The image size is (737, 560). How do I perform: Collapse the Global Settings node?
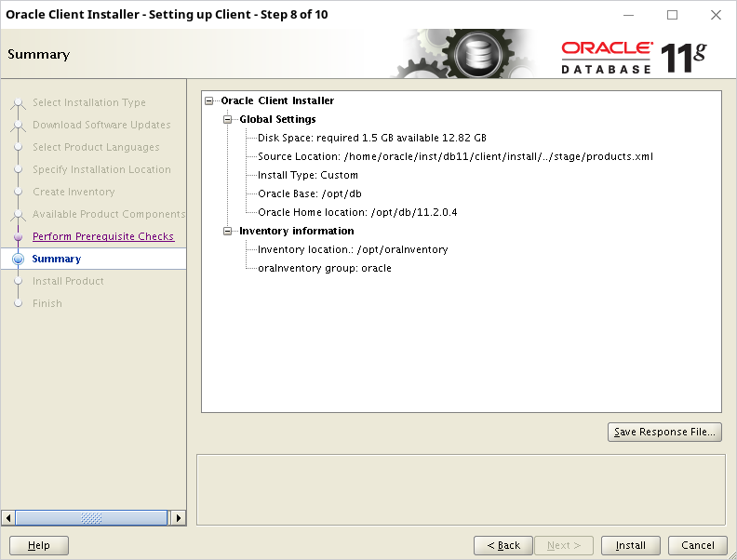[x=227, y=119]
